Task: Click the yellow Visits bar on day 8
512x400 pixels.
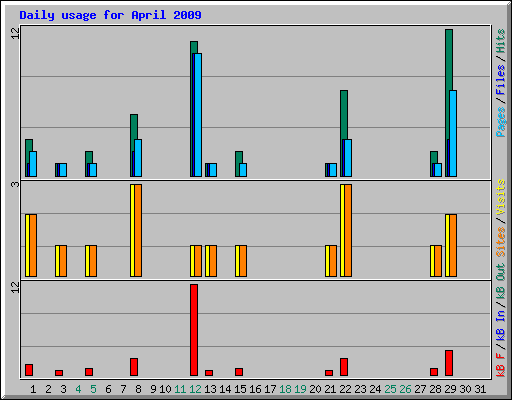Action: pyautogui.click(x=132, y=230)
